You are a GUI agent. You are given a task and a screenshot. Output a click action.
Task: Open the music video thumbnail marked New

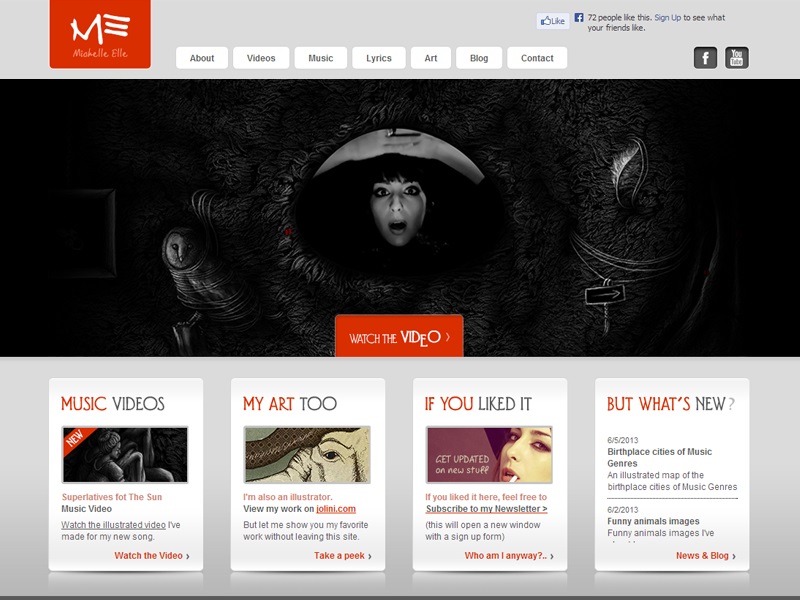pos(125,455)
